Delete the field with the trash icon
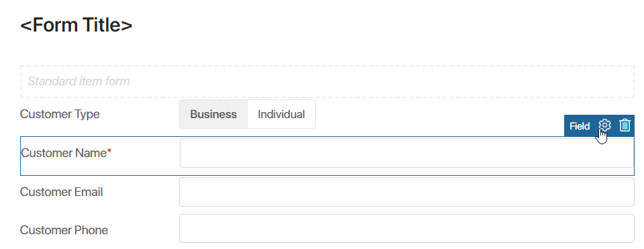The width and height of the screenshot is (644, 249). point(625,126)
